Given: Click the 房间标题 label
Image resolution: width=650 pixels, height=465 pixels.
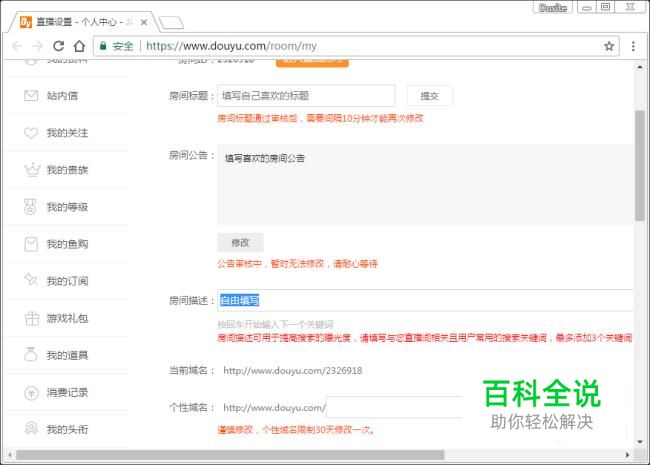Looking at the screenshot, I should (x=191, y=96).
